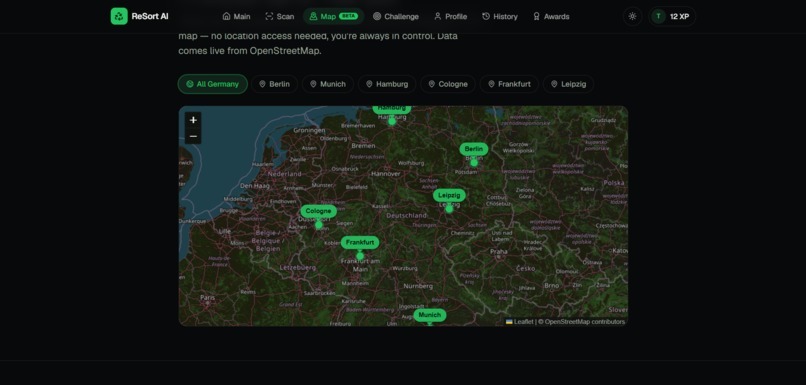Open the Leaflet attribution link

pos(519,322)
